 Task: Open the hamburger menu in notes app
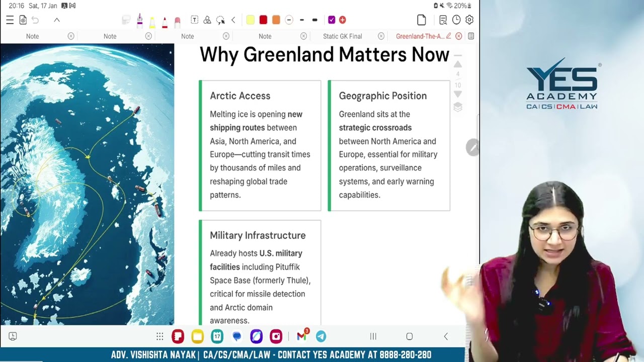10,20
